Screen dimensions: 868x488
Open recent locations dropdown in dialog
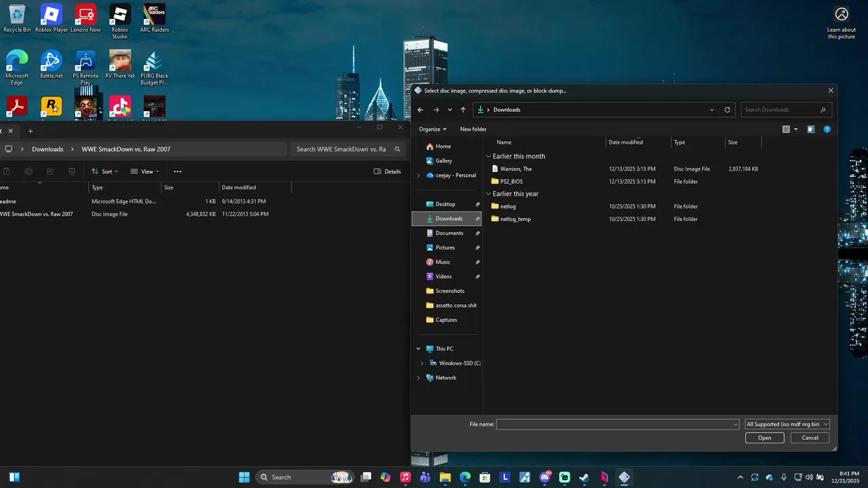pyautogui.click(x=450, y=110)
